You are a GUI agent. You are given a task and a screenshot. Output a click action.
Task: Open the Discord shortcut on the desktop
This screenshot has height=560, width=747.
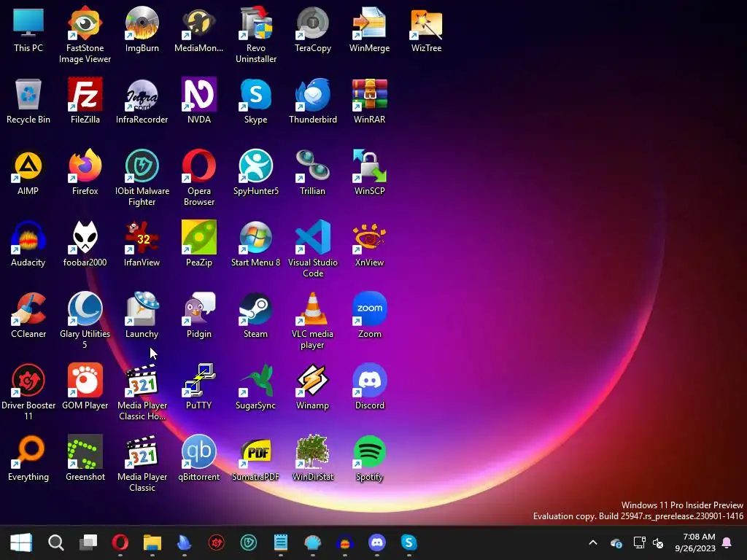pos(370,386)
